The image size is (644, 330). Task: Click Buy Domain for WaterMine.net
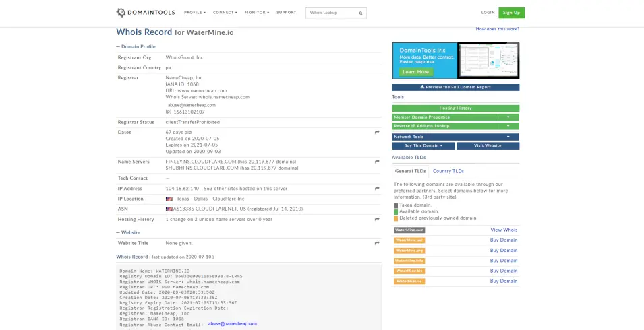pos(504,240)
